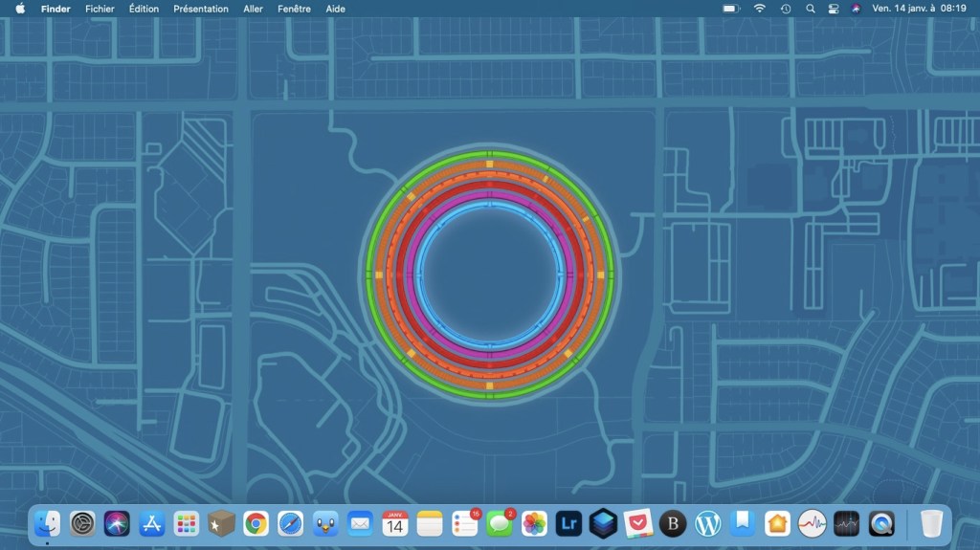Show Wi-Fi status menu
The width and height of the screenshot is (980, 550).
pos(760,9)
